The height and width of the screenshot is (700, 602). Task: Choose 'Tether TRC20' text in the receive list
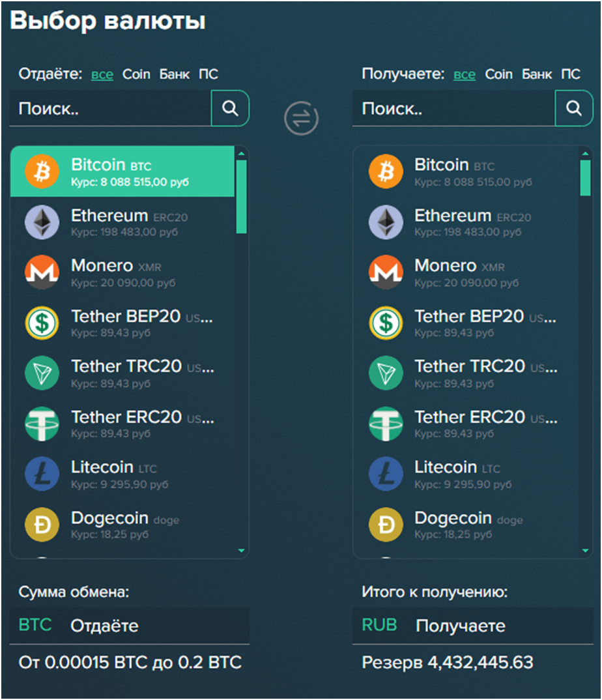[x=470, y=366]
